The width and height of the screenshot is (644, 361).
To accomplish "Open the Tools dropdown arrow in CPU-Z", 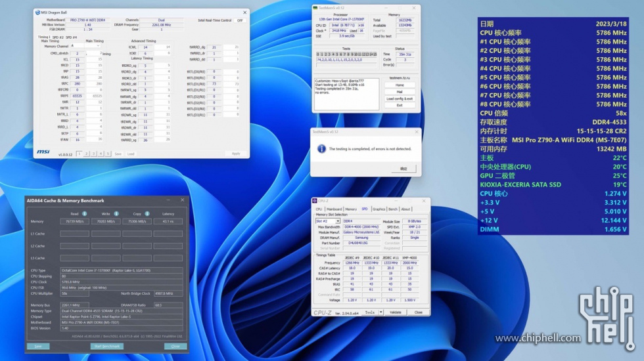I will 380,312.
